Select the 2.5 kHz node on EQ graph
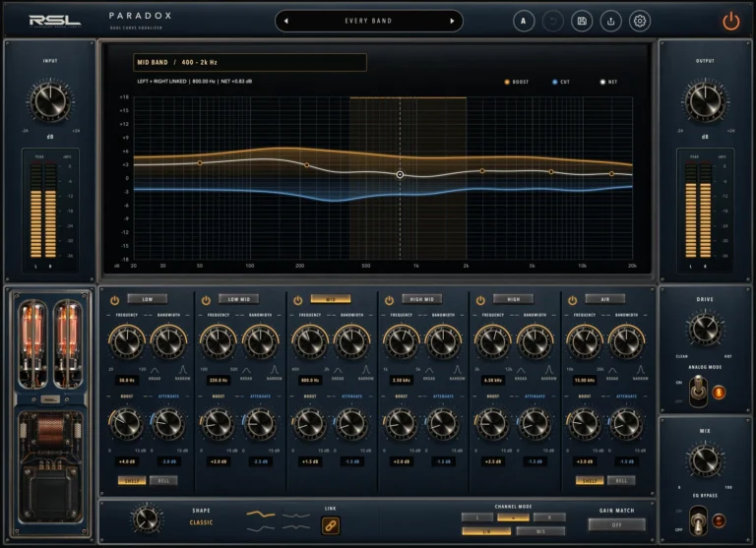This screenshot has height=548, width=756. [481, 170]
